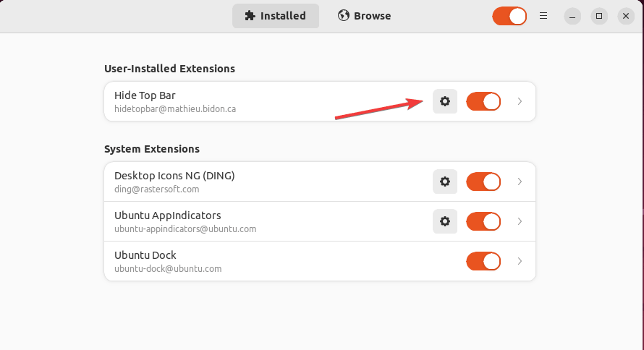Switch to the Browse tab
Image resolution: width=644 pixels, height=350 pixels.
point(365,16)
